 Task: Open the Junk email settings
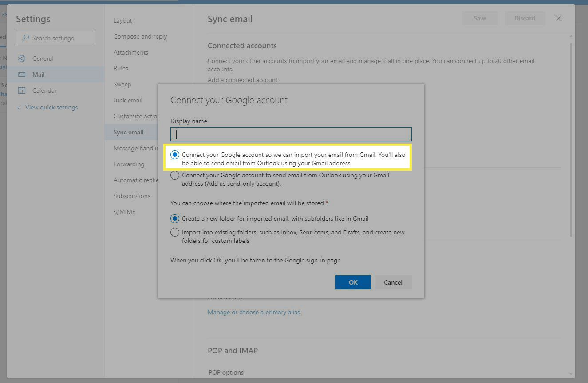(x=128, y=100)
